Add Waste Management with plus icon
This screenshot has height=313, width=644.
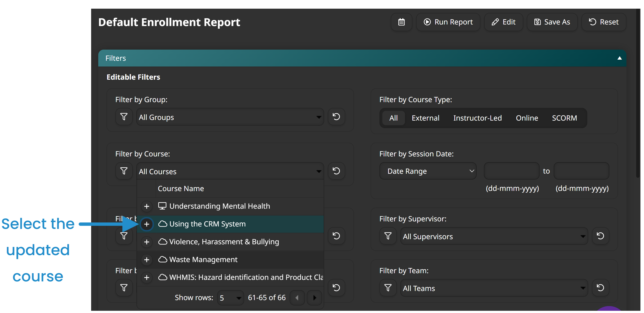tap(147, 260)
